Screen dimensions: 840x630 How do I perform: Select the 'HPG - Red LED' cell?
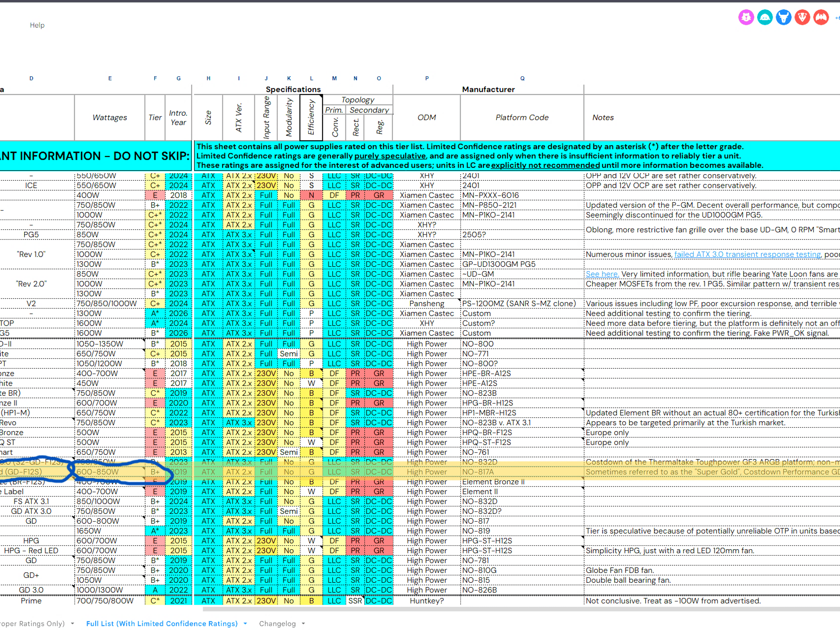click(32, 550)
